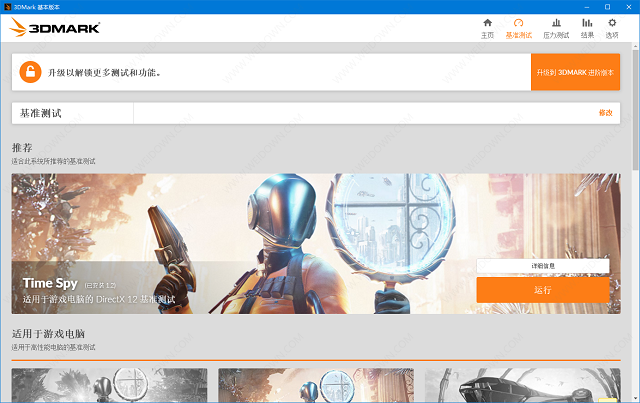The height and width of the screenshot is (403, 640).
Task: Click the title bar app icon
Action: pos(8,7)
